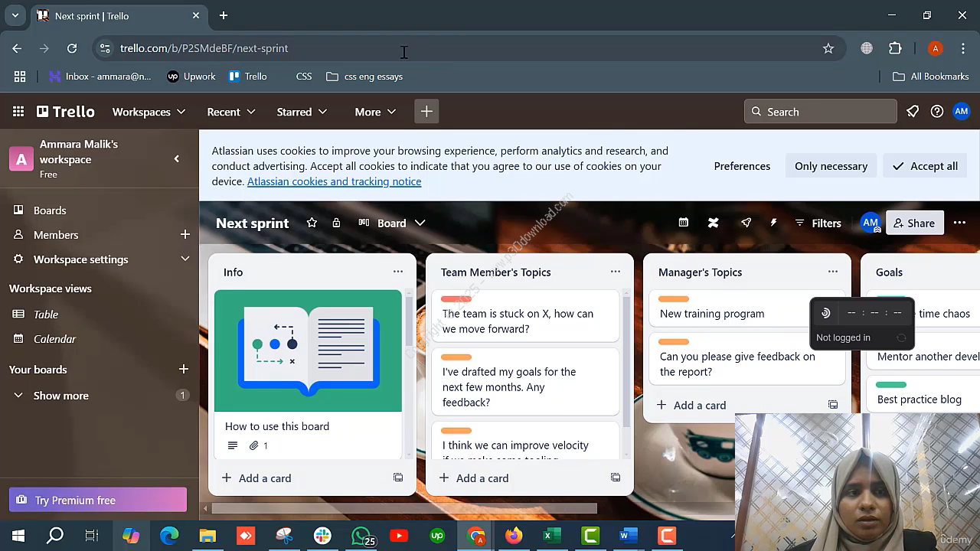Click the Trello logo home link
This screenshot has height=551, width=980.
(x=66, y=112)
